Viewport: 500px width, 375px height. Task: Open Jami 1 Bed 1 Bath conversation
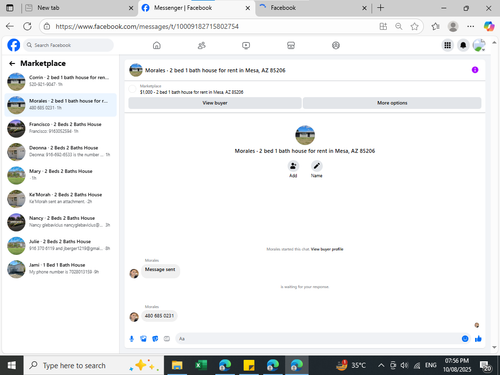(x=60, y=269)
